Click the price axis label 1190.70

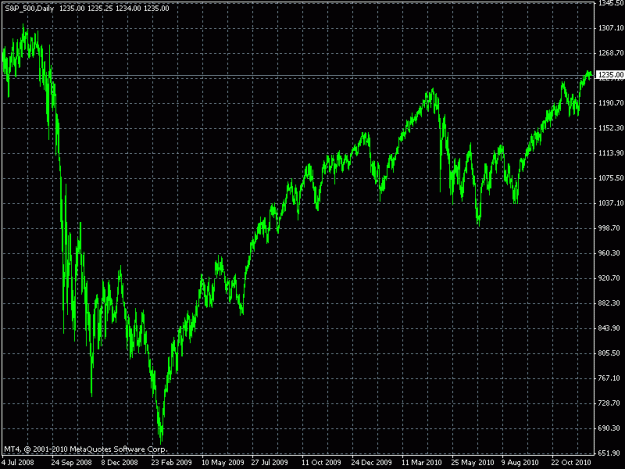point(611,103)
